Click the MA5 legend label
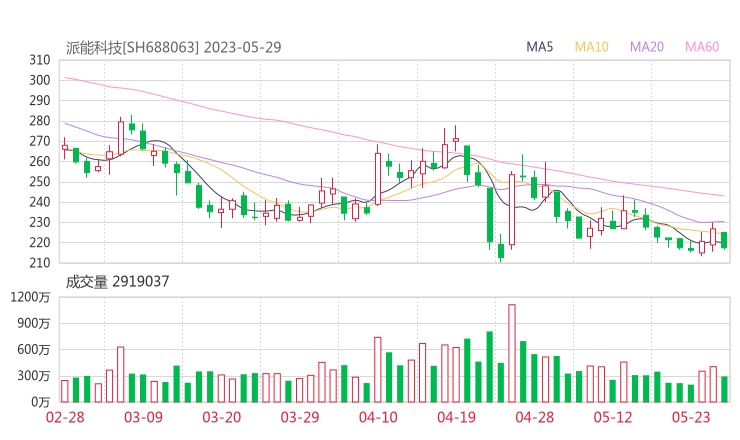This screenshot has width=740, height=440. point(539,47)
